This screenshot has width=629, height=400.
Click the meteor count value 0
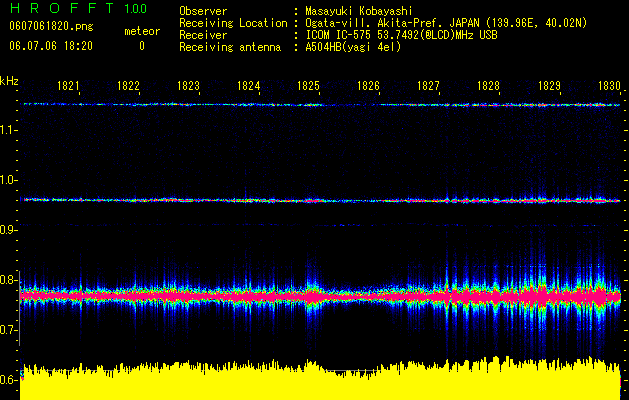pos(142,46)
